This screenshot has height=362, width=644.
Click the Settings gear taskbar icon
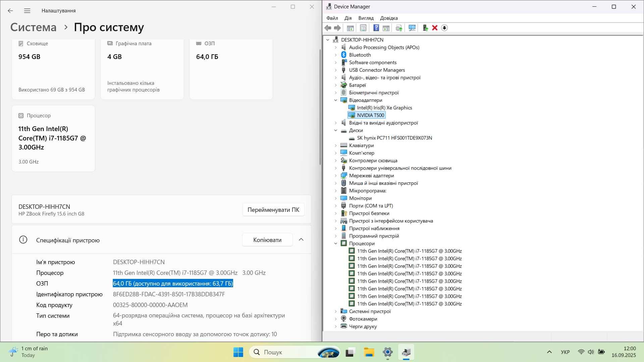pos(388,352)
